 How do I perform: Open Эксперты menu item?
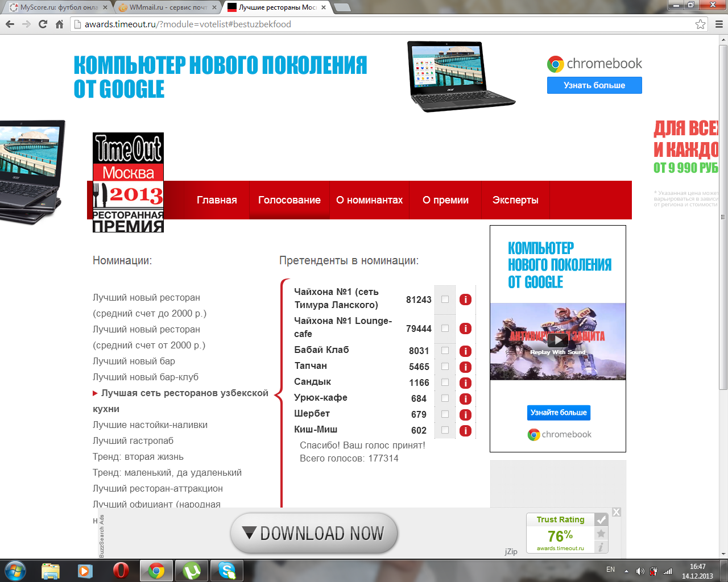(515, 200)
